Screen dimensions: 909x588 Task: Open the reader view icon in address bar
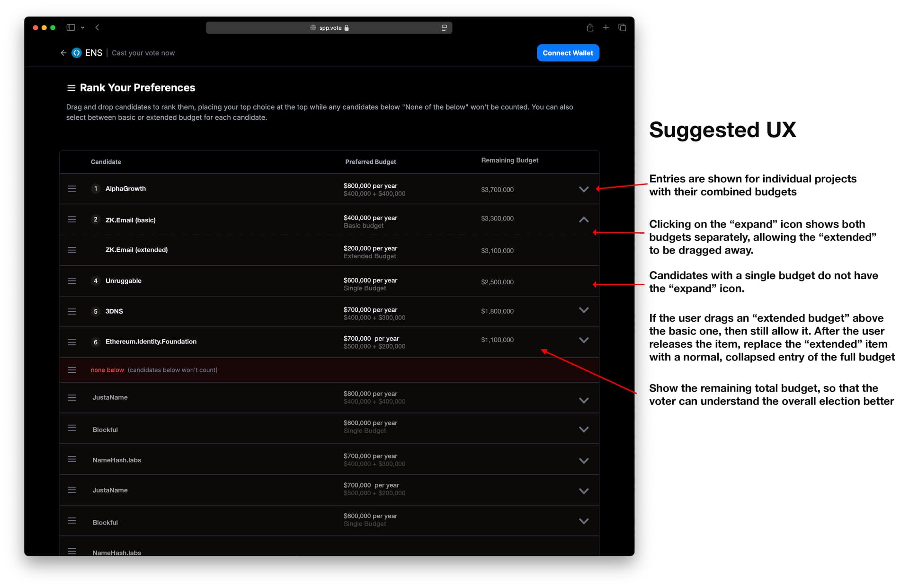[x=444, y=27]
